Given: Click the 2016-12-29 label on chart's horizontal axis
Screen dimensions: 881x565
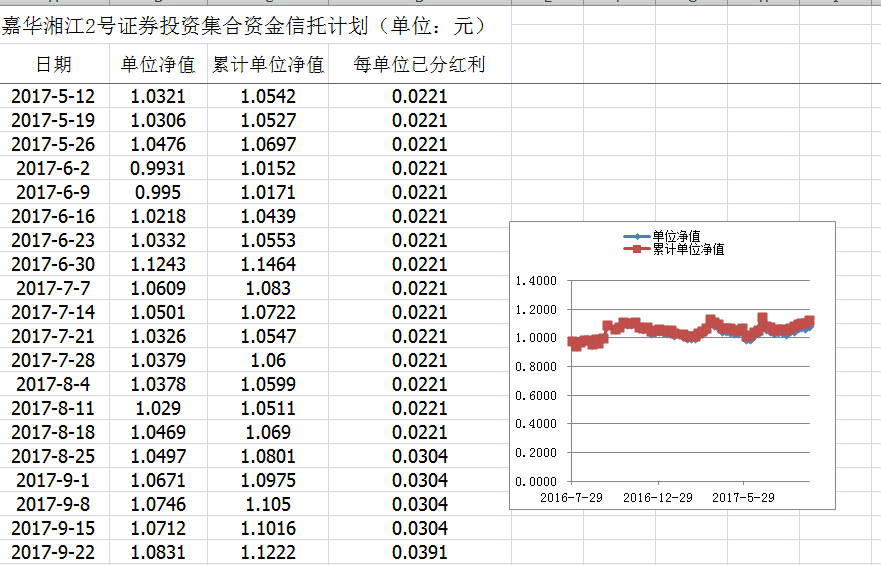Looking at the screenshot, I should [657, 497].
